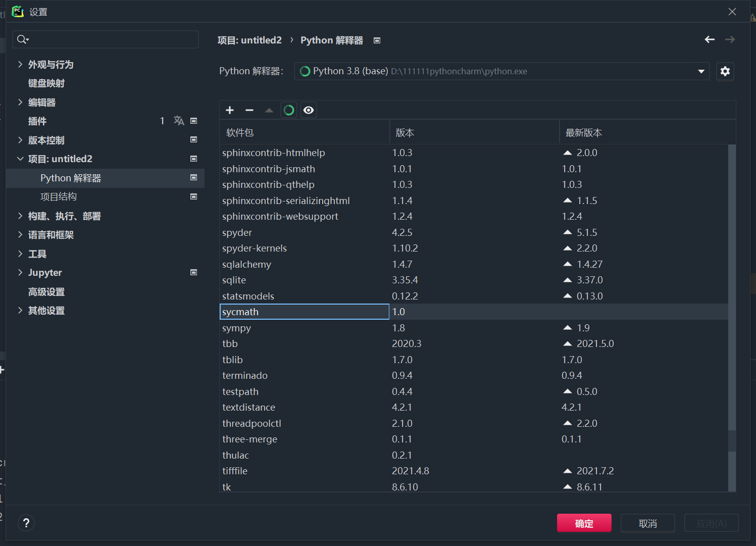Collapse the 项目: untitled2 section
The width and height of the screenshot is (756, 546).
point(20,159)
